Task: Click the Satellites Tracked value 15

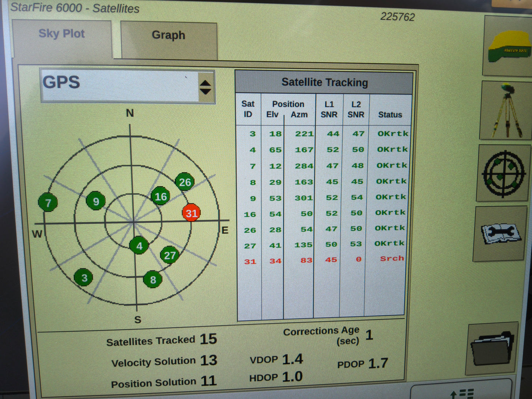Action: pyautogui.click(x=208, y=339)
